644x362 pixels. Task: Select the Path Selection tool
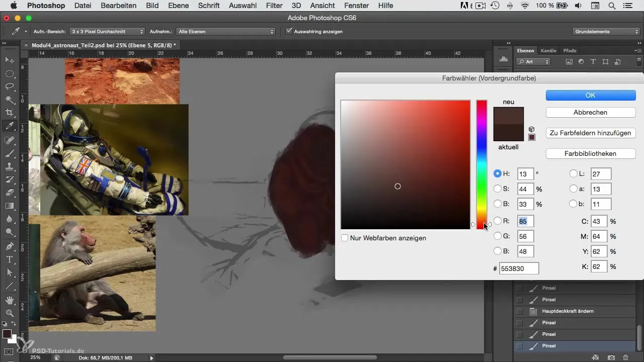10,273
